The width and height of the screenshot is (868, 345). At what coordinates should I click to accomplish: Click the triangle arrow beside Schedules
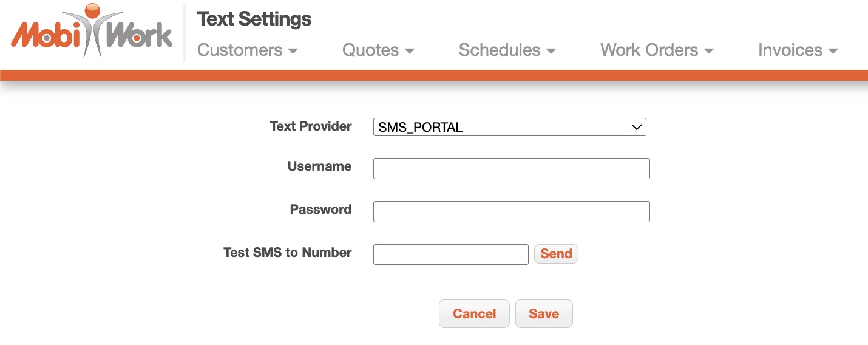pos(551,51)
